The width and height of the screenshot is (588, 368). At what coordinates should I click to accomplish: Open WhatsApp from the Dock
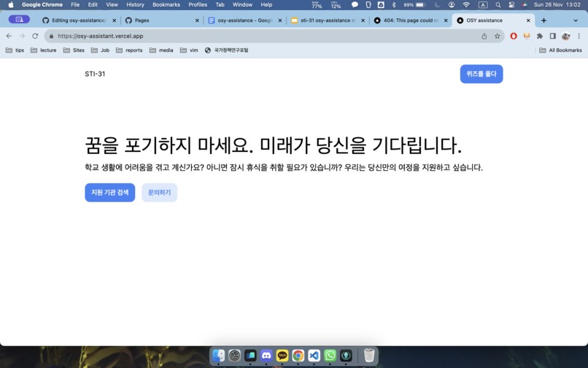click(x=330, y=355)
